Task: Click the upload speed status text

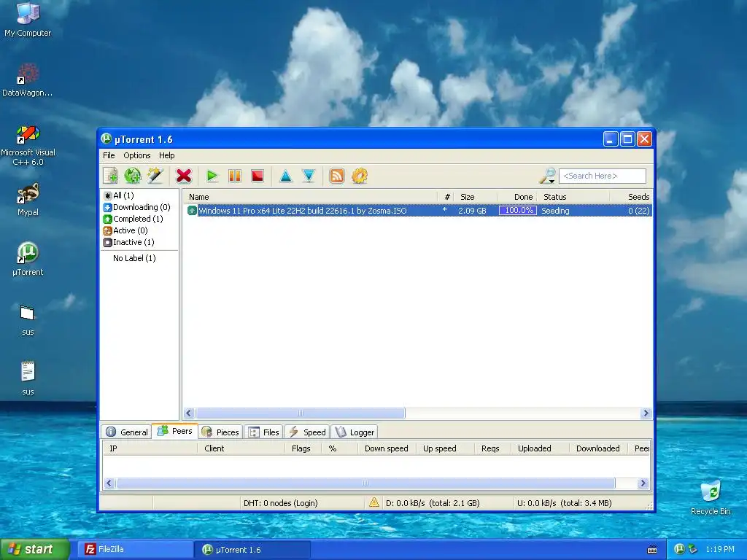Action: point(565,503)
